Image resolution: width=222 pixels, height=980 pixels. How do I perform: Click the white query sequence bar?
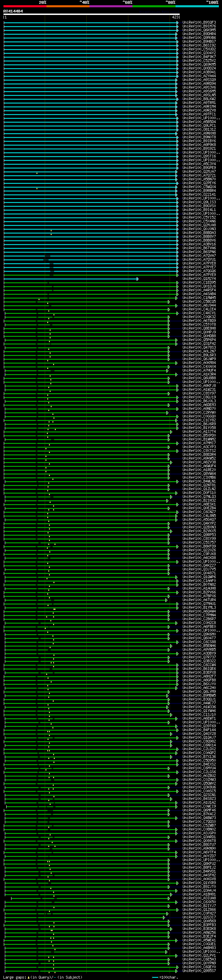[92, 15]
